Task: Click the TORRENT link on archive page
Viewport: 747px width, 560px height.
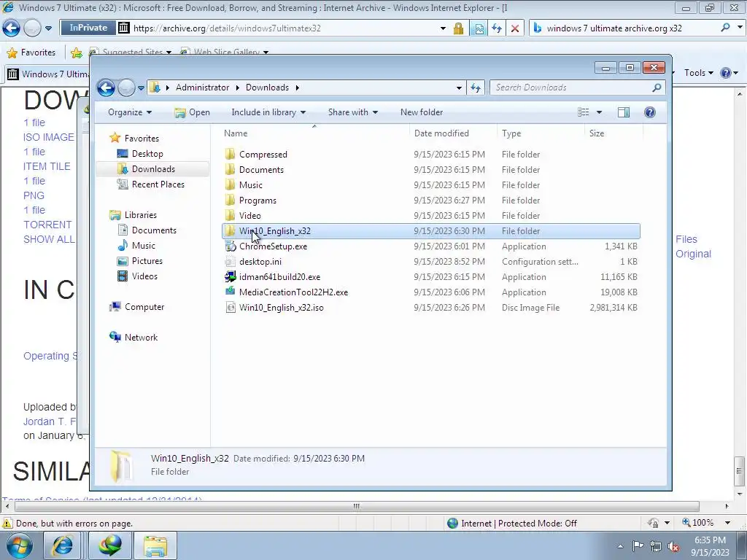Action: point(47,225)
